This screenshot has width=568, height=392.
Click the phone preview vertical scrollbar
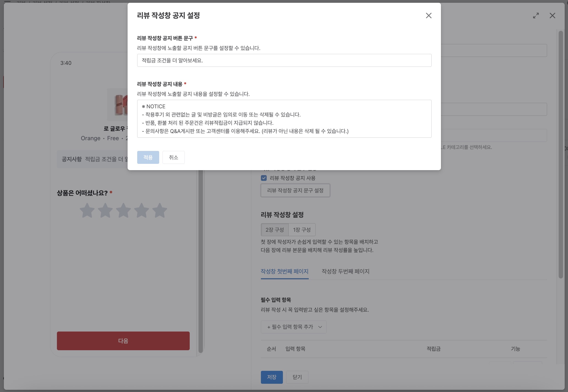pos(201,261)
